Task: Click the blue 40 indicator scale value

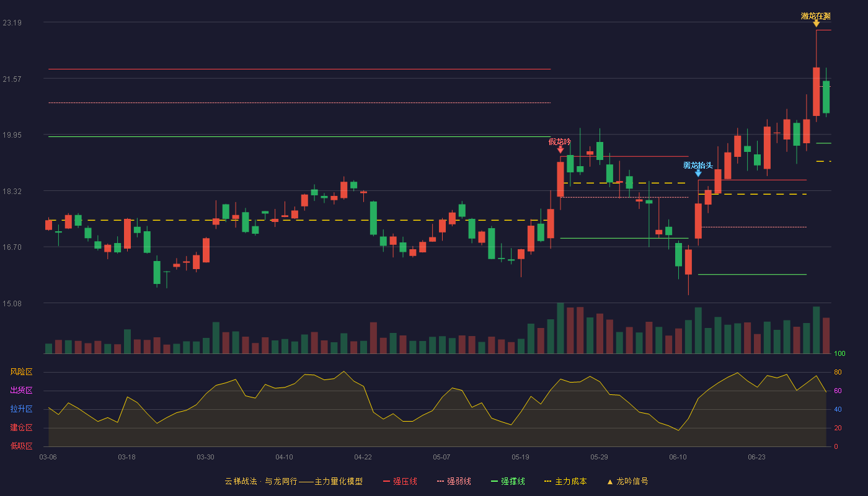Action: (x=838, y=409)
